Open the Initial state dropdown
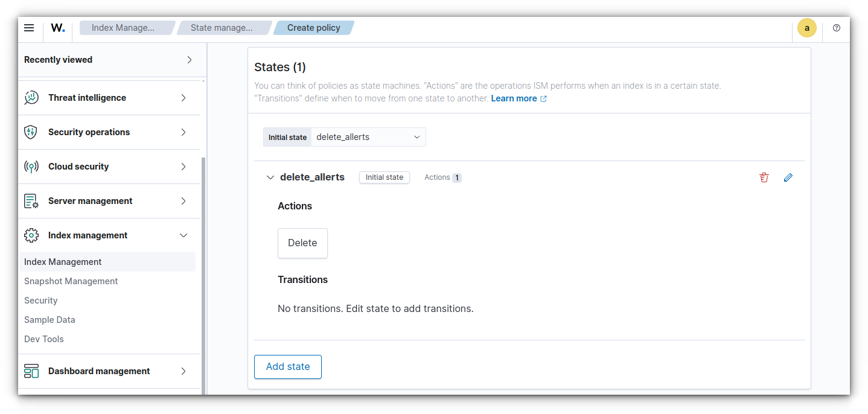This screenshot has height=414, width=868. coord(368,137)
